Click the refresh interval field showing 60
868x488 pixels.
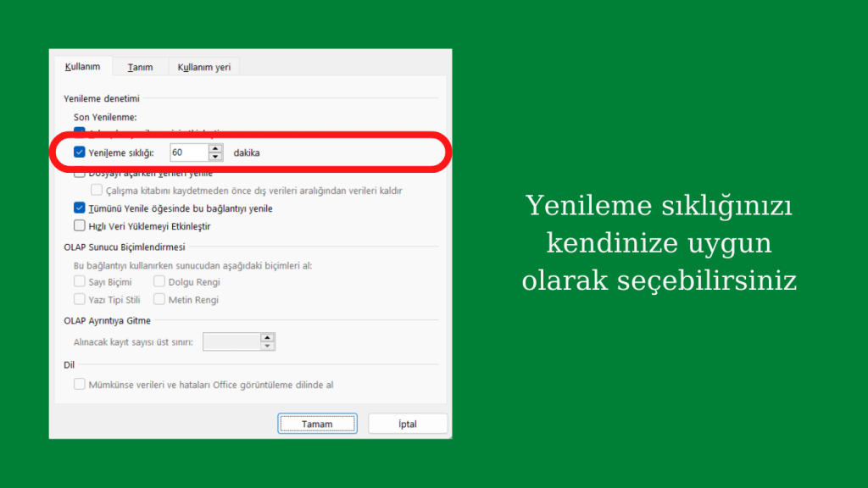(188, 152)
